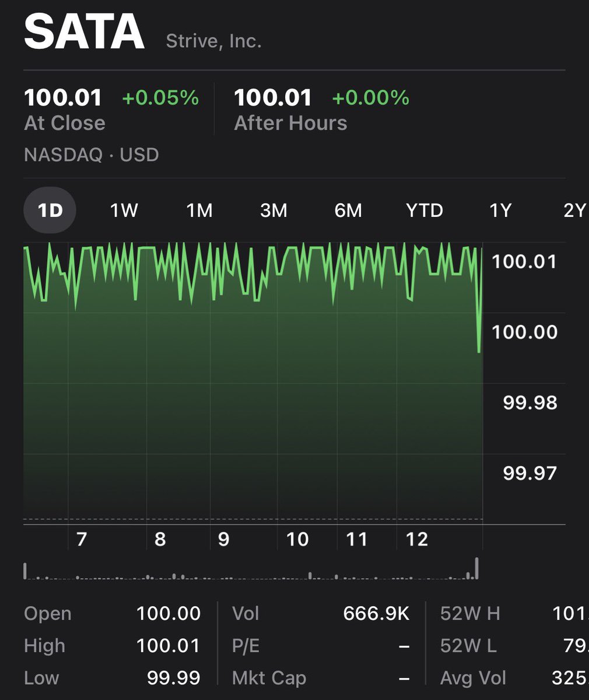
Task: Switch to the 1M range tab
Action: pos(199,210)
